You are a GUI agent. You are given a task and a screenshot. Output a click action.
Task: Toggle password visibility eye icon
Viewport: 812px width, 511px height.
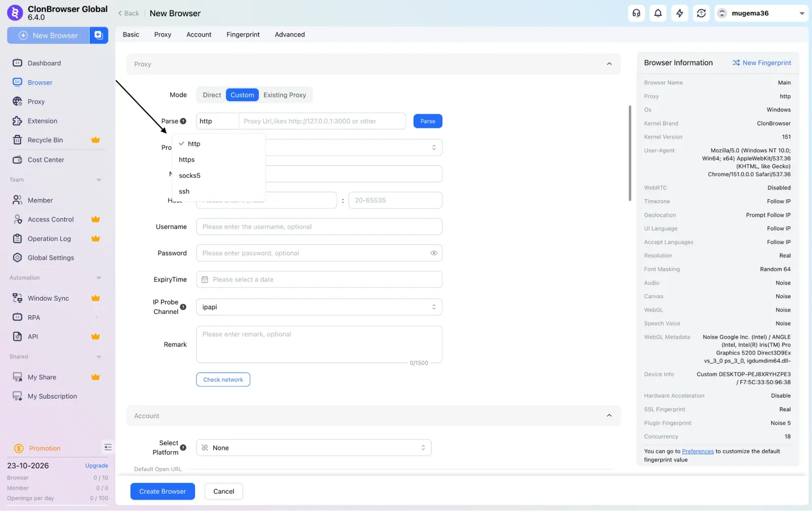[x=434, y=253]
